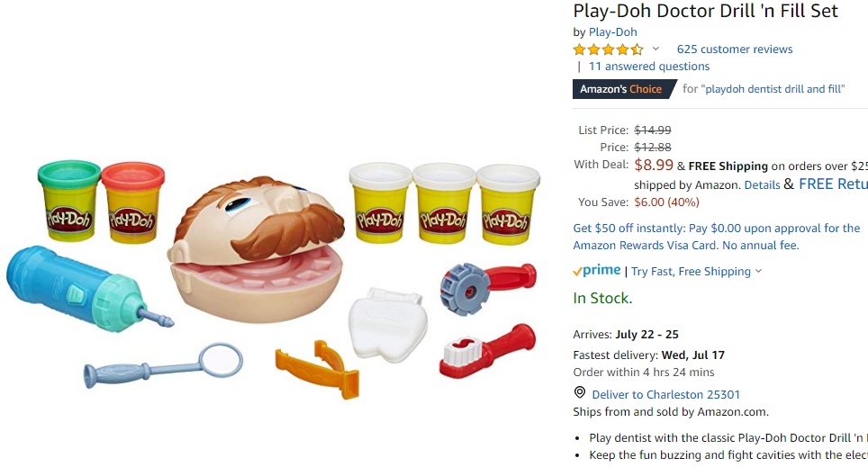
Task: Click the Play-Doh brand link
Action: 613,32
